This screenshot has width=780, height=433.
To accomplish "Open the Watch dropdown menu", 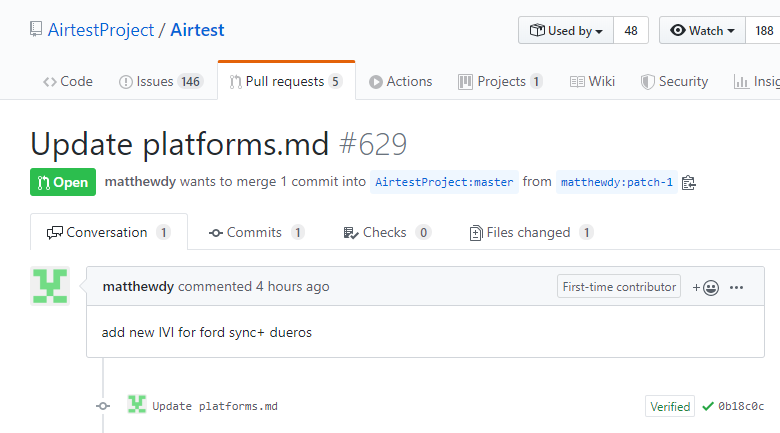I will tap(703, 31).
